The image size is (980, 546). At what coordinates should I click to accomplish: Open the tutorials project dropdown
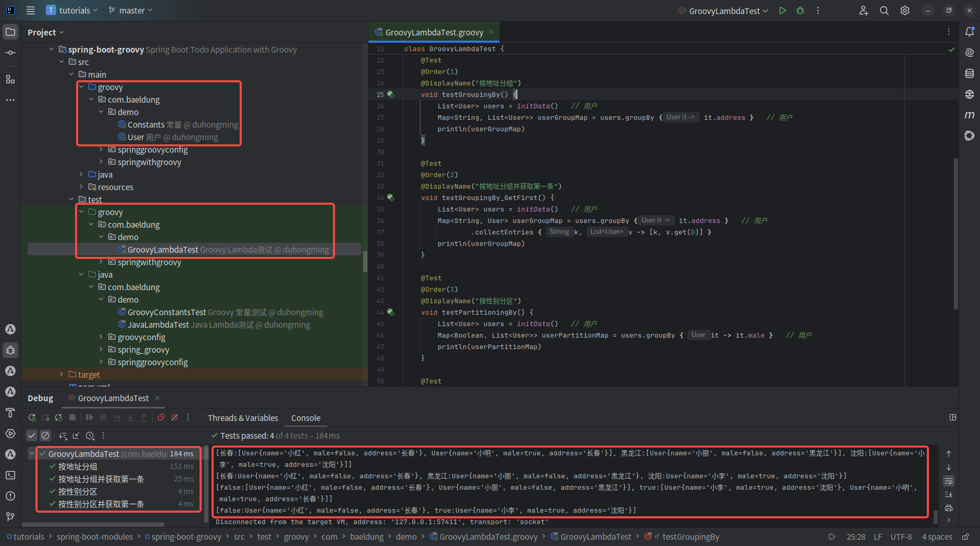[72, 10]
